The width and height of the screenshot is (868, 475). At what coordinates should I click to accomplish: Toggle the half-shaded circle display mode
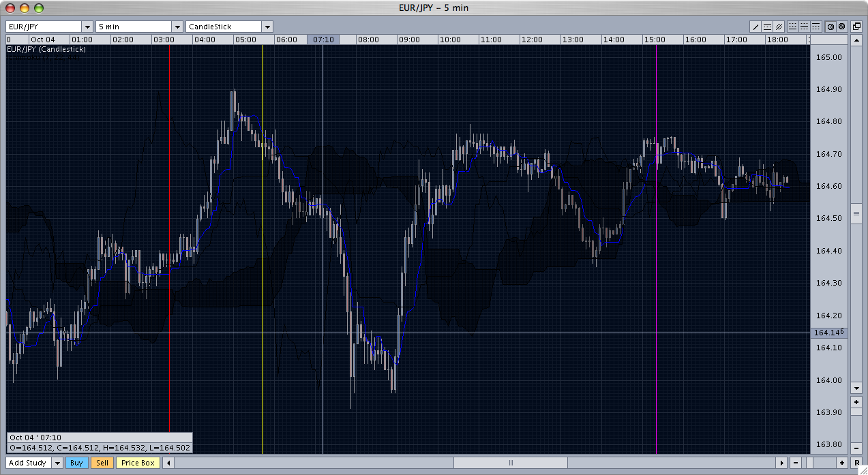(830, 27)
